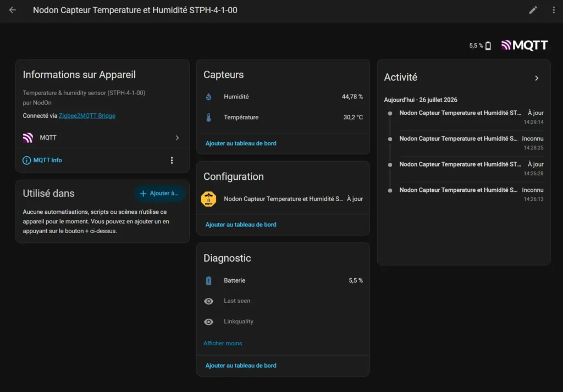Click the battery icon showing 5,5 %
The image size is (563, 392).
488,46
